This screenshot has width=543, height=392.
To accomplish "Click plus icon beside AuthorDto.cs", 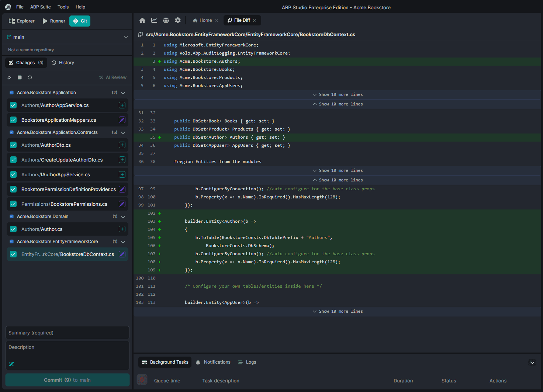I will tap(122, 145).
